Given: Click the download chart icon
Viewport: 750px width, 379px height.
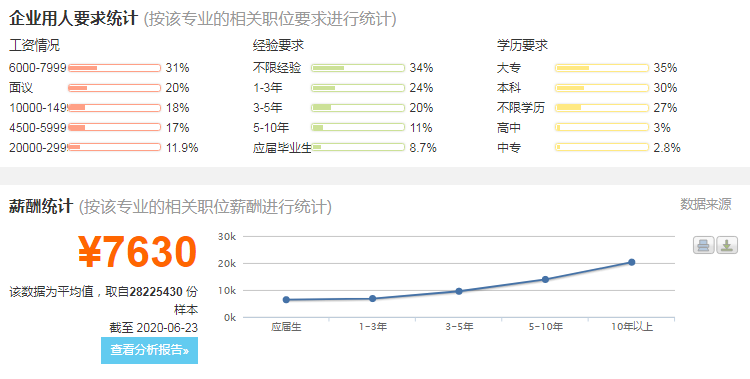Looking at the screenshot, I should coord(727,245).
